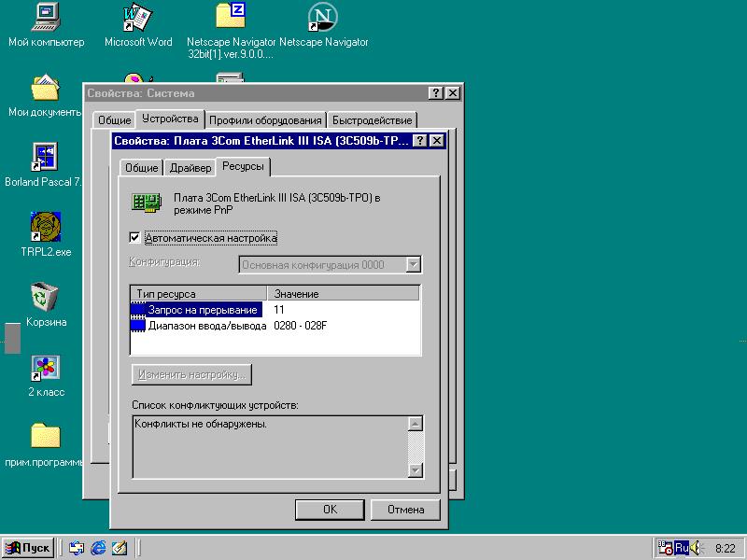This screenshot has height=560, width=747.
Task: Click the volume speaker tray icon
Action: click(x=696, y=548)
